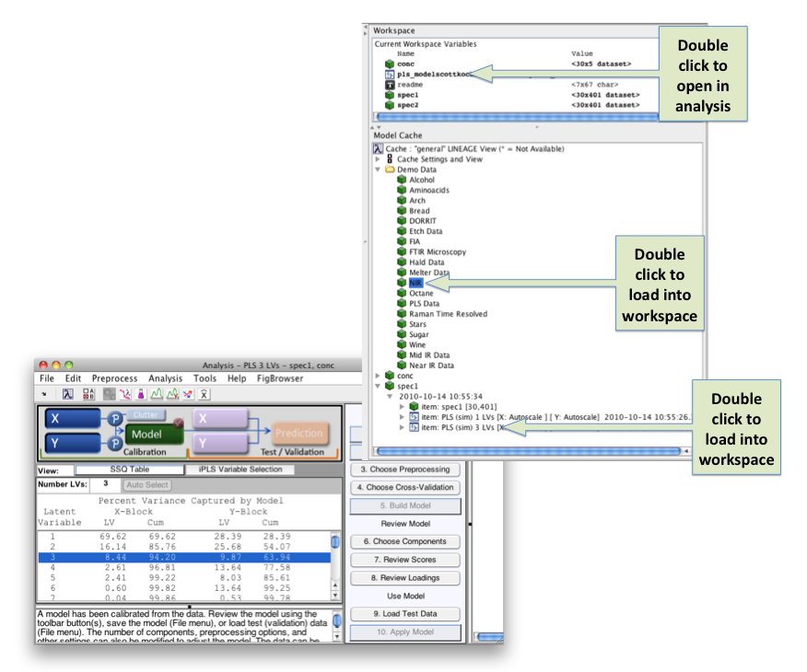
Task: Click the Calibration X block button
Action: 70,419
